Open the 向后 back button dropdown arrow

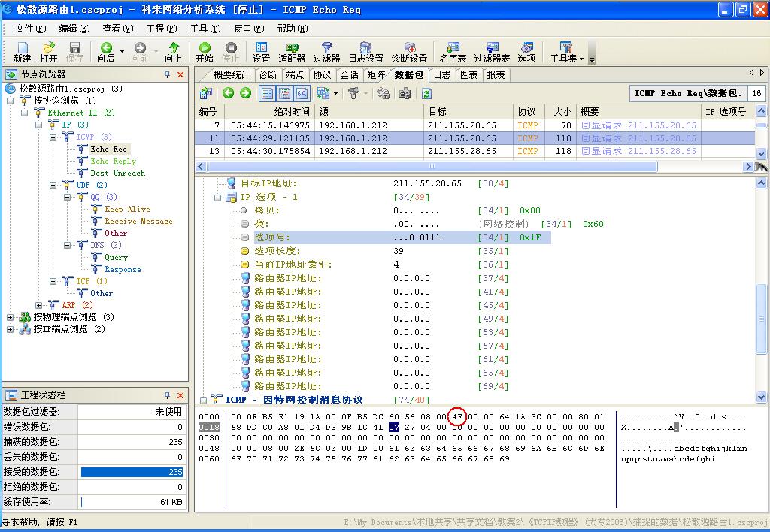(121, 51)
